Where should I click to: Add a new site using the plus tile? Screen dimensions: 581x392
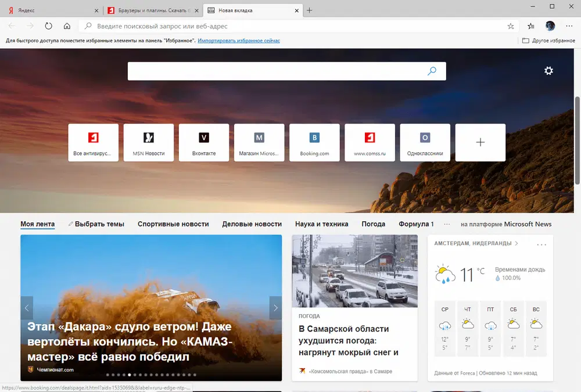tap(480, 142)
